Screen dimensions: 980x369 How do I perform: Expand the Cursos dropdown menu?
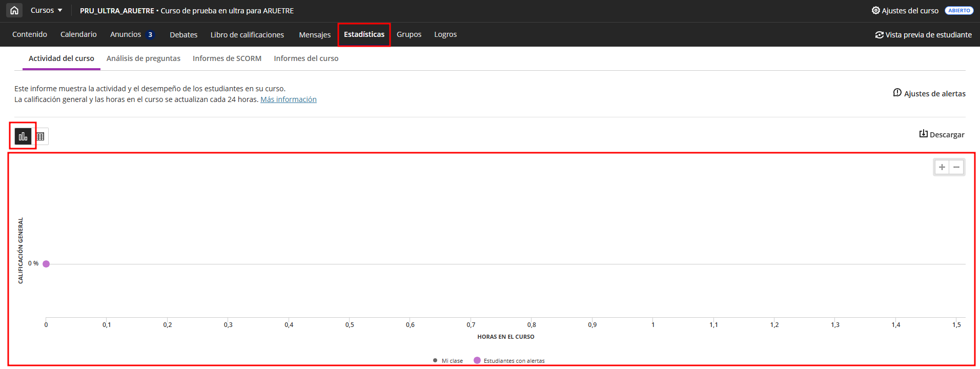(x=46, y=10)
